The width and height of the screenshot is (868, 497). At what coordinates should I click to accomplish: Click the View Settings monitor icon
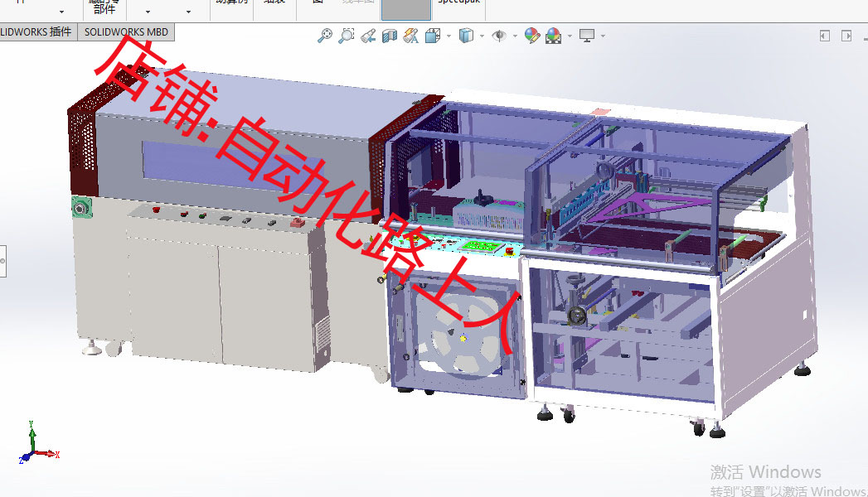coord(587,36)
